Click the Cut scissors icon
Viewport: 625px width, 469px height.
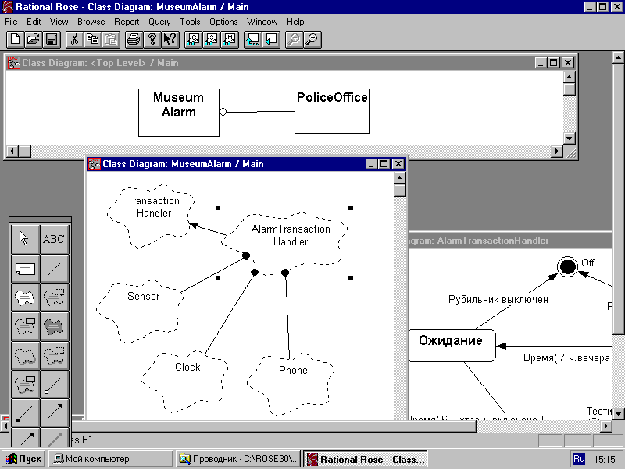(x=73, y=40)
